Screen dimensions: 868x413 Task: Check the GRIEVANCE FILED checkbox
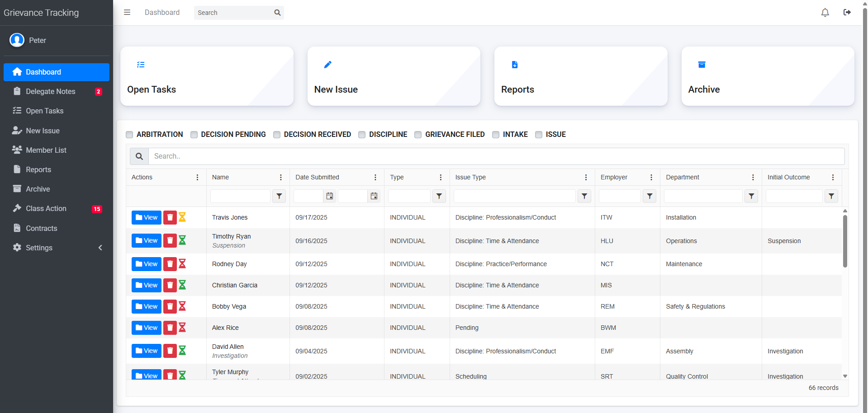point(418,135)
